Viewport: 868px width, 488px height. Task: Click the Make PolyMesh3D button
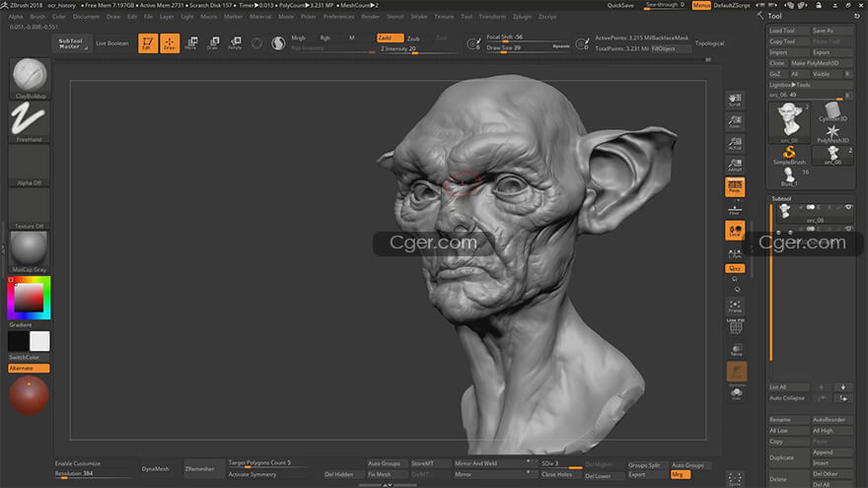click(x=815, y=63)
